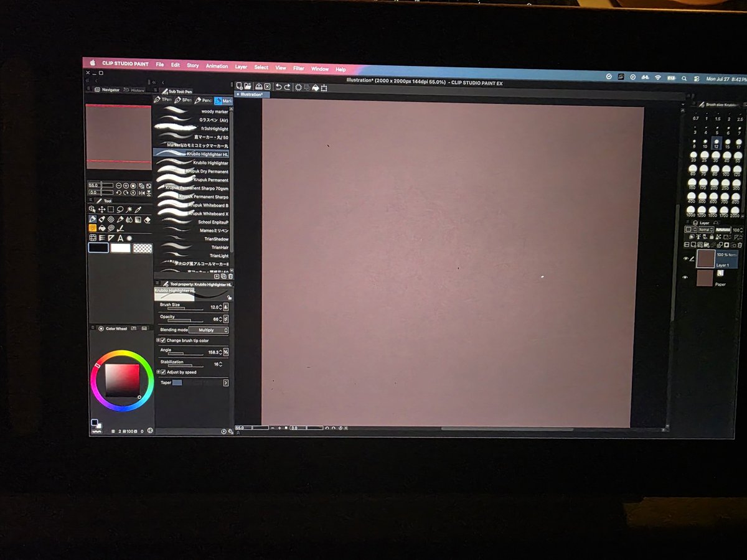Image resolution: width=747 pixels, height=560 pixels.
Task: Open macOS Spotlight search icon
Action: coord(684,78)
